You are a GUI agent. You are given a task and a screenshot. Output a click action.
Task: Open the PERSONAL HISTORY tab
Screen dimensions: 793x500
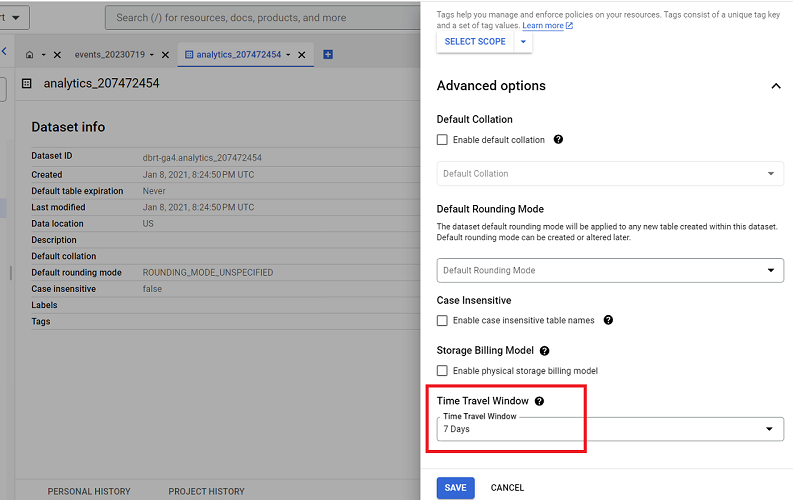point(89,491)
